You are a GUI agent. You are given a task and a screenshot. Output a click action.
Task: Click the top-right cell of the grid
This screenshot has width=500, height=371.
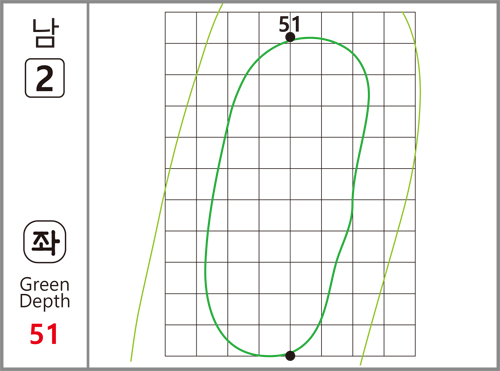coord(400,28)
